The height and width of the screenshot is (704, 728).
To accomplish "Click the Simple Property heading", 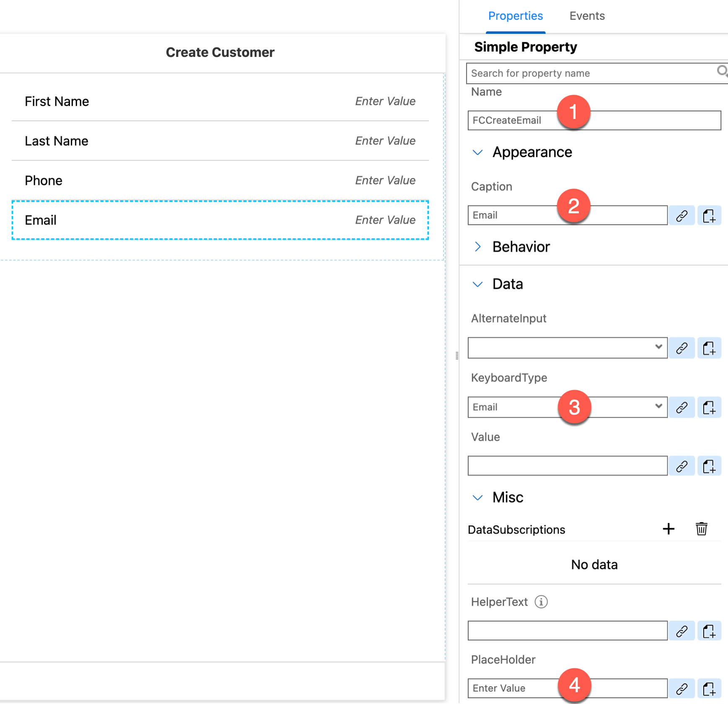I will pyautogui.click(x=526, y=47).
